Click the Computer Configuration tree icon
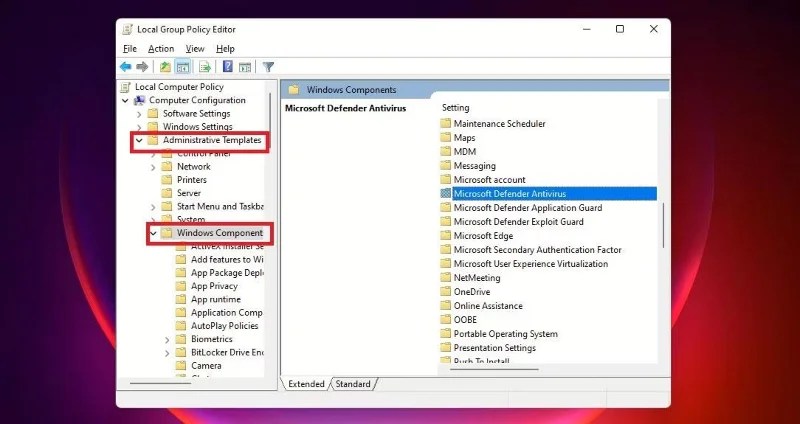Viewport: 800px width, 424px height. click(139, 101)
